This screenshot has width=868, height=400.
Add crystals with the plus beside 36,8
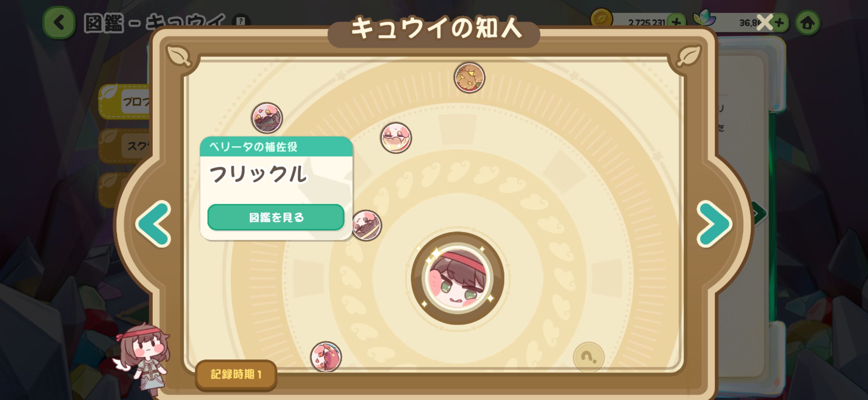click(780, 23)
